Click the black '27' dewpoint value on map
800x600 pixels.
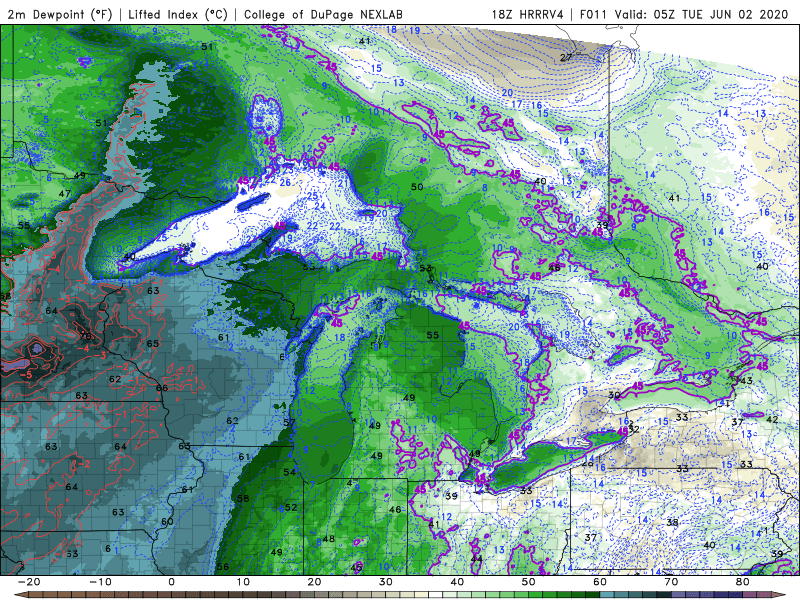[x=566, y=57]
